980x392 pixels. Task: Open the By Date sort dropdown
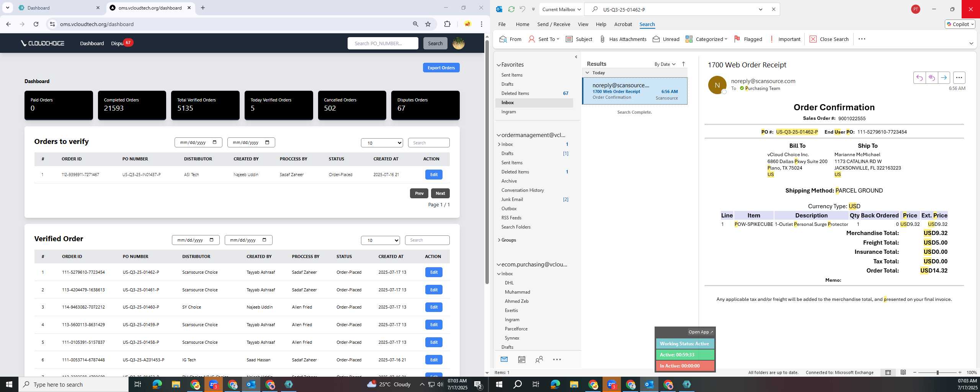665,64
